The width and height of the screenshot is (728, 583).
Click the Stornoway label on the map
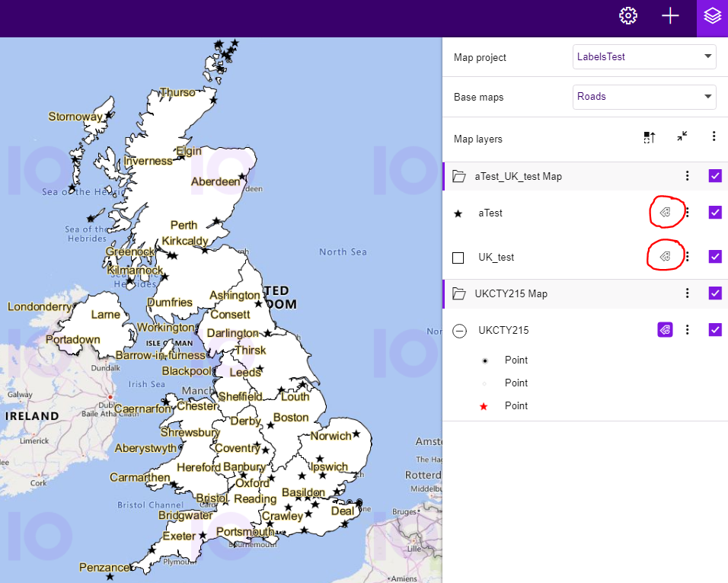75,117
